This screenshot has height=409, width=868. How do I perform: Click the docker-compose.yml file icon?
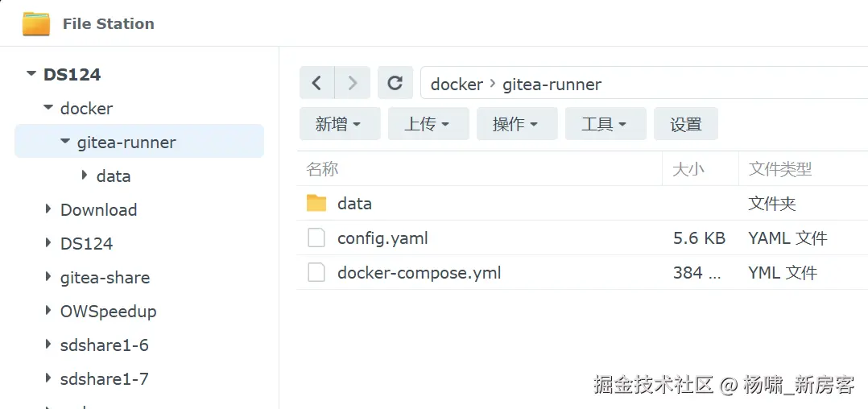tap(316, 273)
